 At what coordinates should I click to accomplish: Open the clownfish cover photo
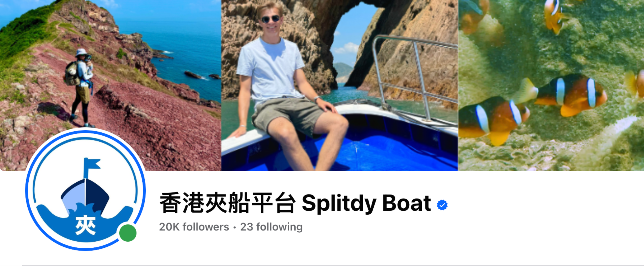tap(551, 86)
